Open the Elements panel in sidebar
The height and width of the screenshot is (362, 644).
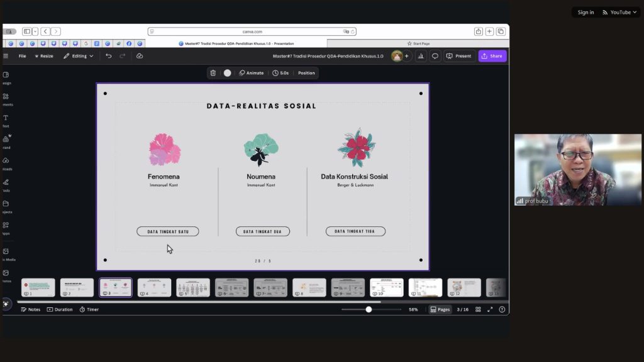pos(6,99)
